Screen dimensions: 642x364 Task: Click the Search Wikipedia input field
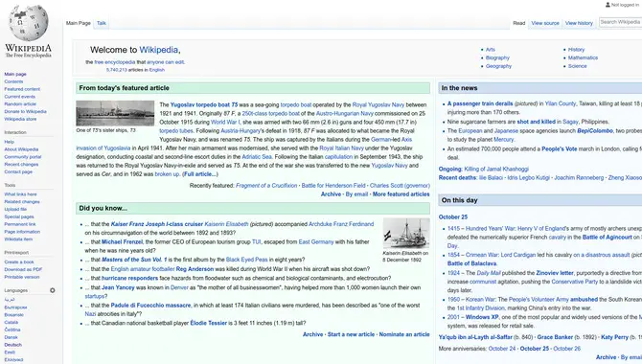[x=620, y=22]
